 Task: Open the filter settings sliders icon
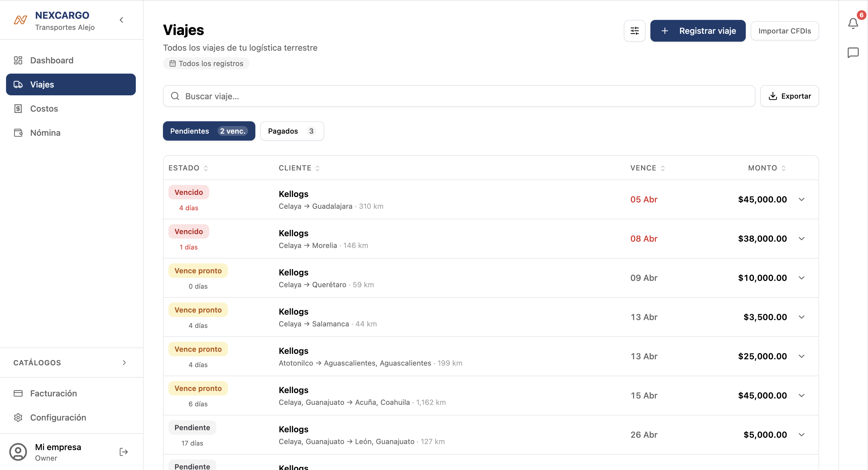(x=634, y=31)
